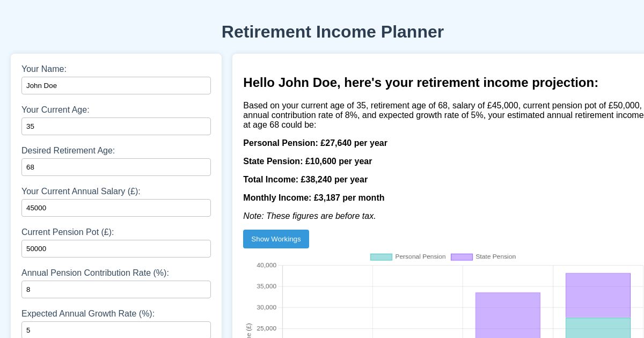Select the Current Annual Salary field
The width and height of the screenshot is (644, 338).
coord(116,208)
